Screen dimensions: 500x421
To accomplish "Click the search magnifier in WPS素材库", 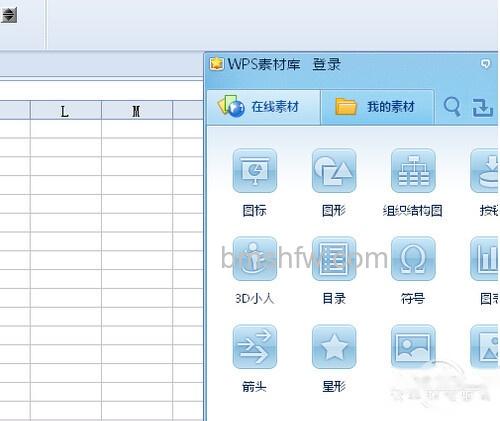I will (452, 107).
